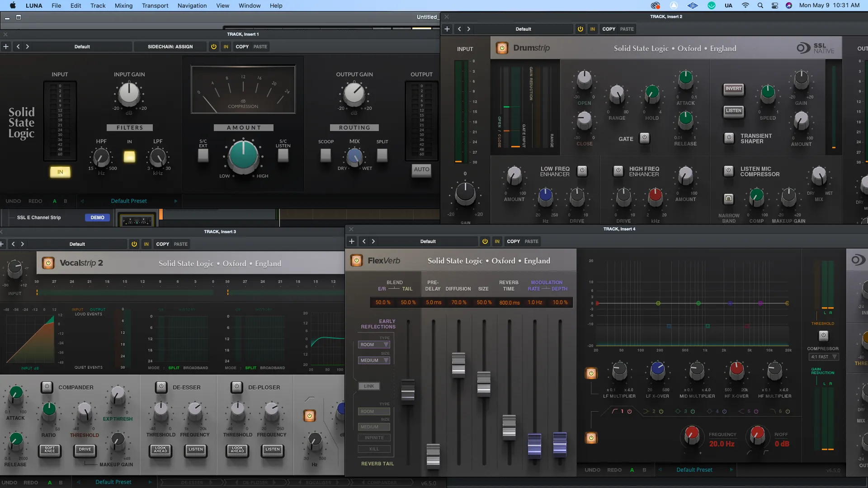This screenshot has height=488, width=868.
Task: Open the Mixing menu
Action: coord(123,5)
